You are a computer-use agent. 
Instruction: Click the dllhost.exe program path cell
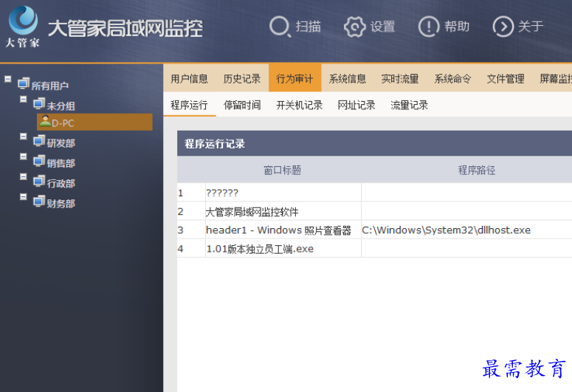466,230
